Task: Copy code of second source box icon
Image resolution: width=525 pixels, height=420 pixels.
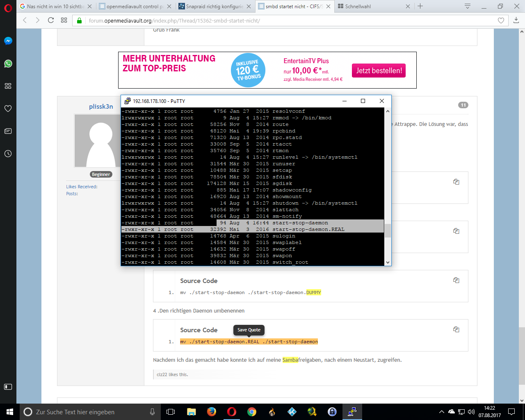Action: (x=456, y=231)
